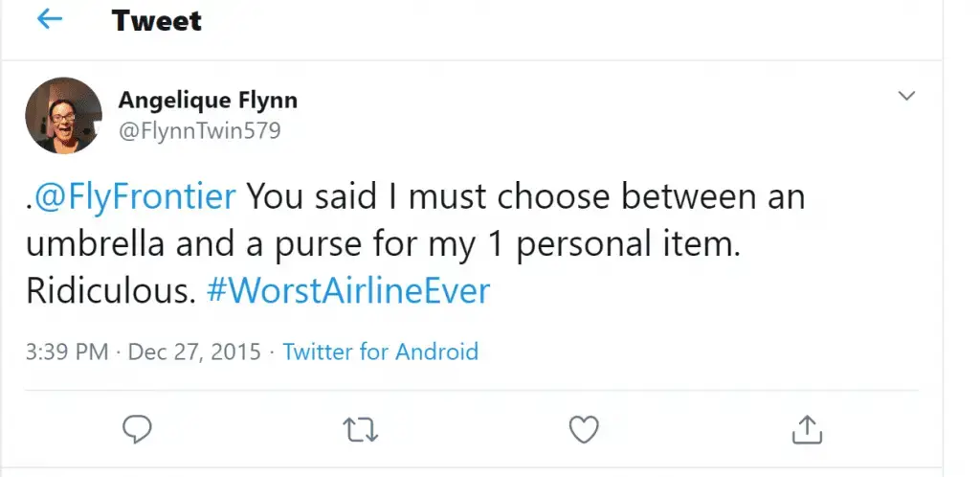
Task: Click the tweet text about personal item
Action: (415, 244)
